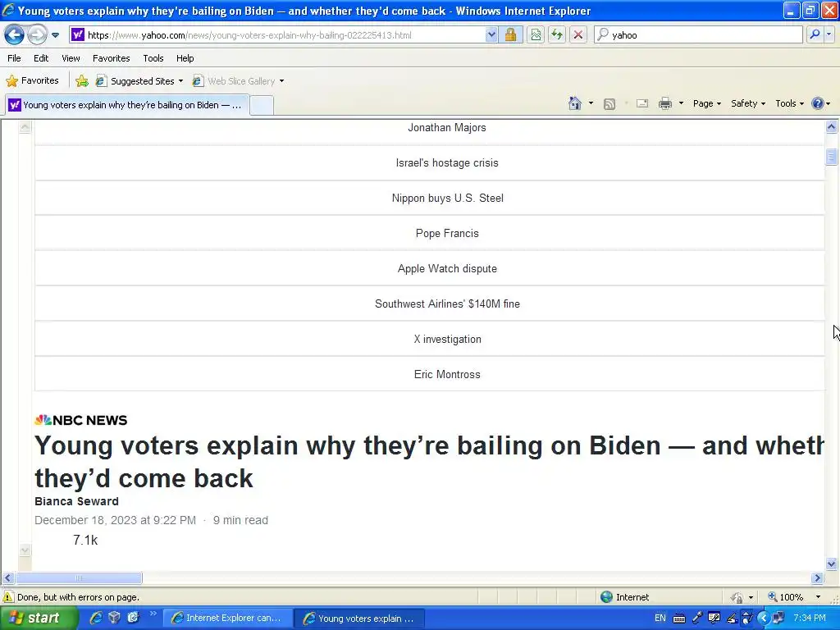This screenshot has width=840, height=630.
Task: Click the horizontal scrollbar right arrow
Action: click(817, 578)
